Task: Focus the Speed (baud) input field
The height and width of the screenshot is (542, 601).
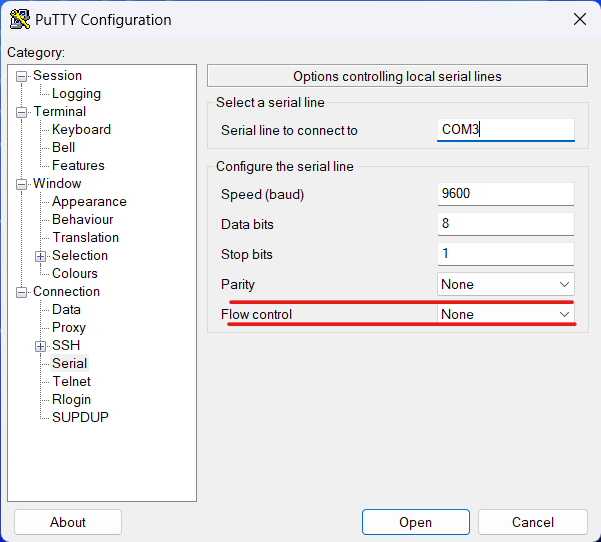Action: click(x=506, y=194)
